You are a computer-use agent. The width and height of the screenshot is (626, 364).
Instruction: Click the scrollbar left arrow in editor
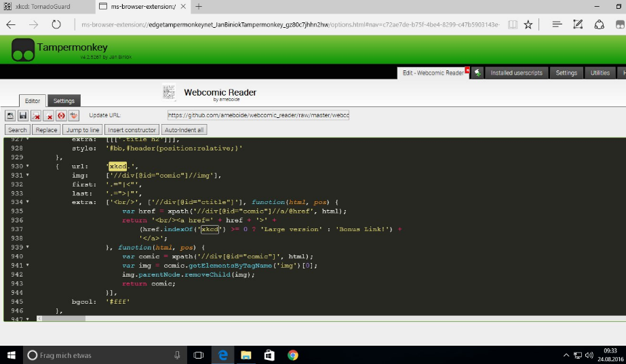click(39, 319)
